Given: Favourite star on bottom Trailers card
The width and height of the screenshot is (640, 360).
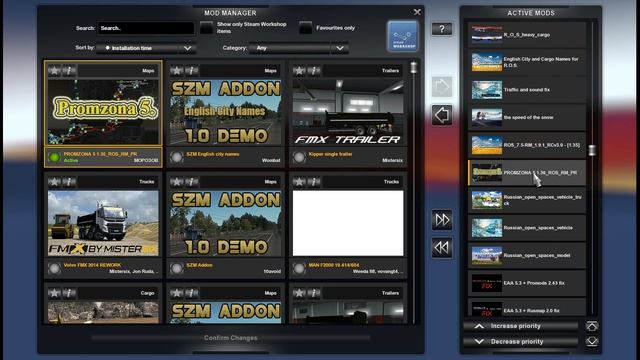Looking at the screenshot, I should 299,293.
